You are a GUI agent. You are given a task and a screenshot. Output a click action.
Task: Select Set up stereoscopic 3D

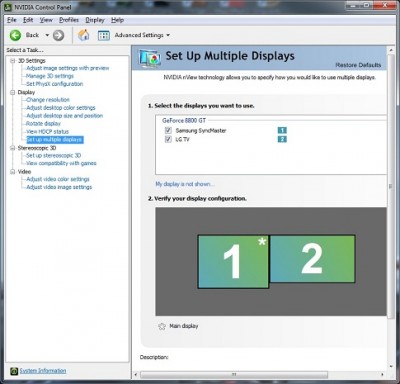pyautogui.click(x=53, y=155)
